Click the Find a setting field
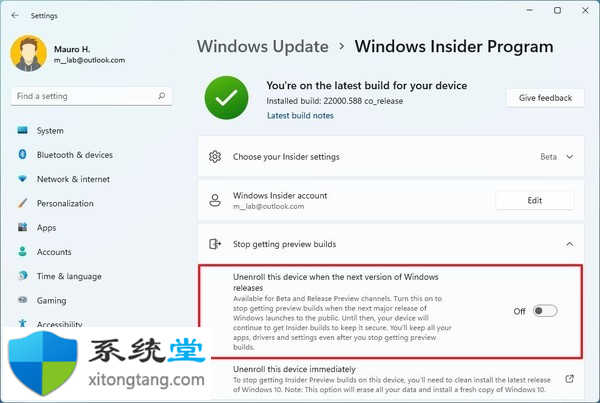 [x=91, y=96]
